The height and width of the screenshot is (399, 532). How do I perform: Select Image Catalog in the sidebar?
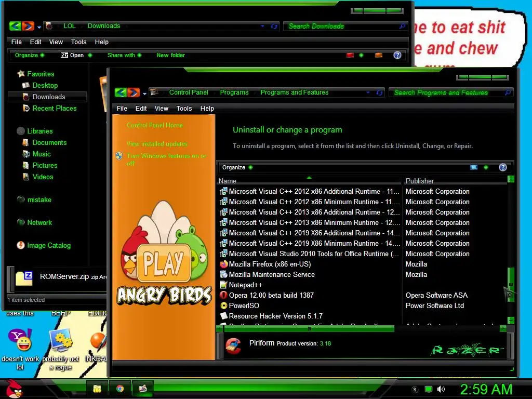click(49, 245)
